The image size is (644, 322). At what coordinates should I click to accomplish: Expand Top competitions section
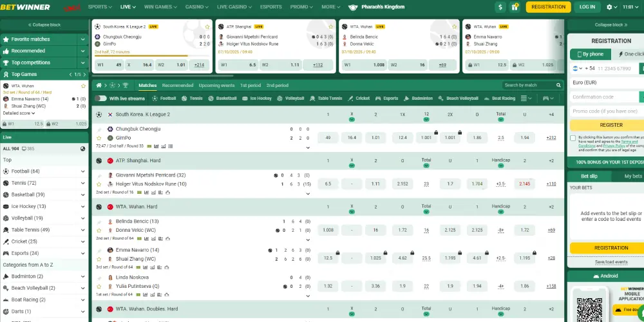[83, 63]
